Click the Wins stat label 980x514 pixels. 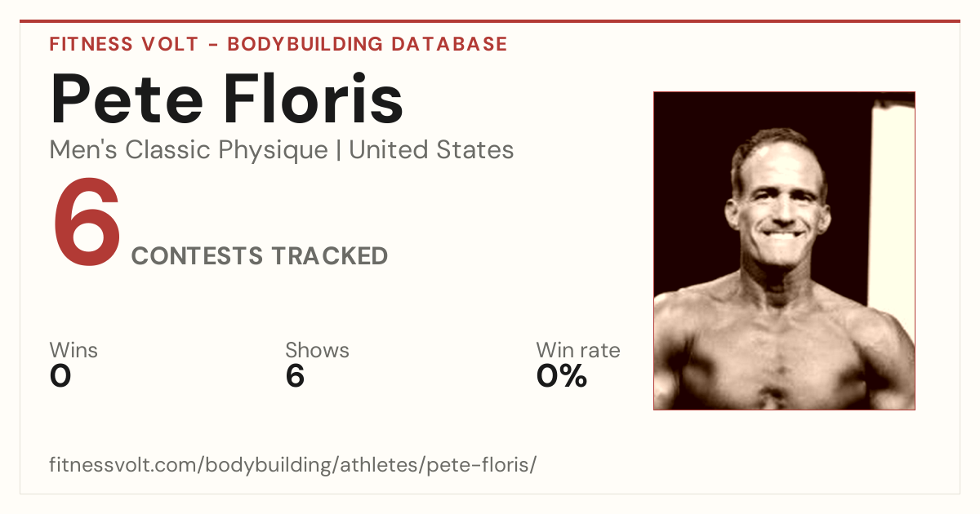(73, 351)
